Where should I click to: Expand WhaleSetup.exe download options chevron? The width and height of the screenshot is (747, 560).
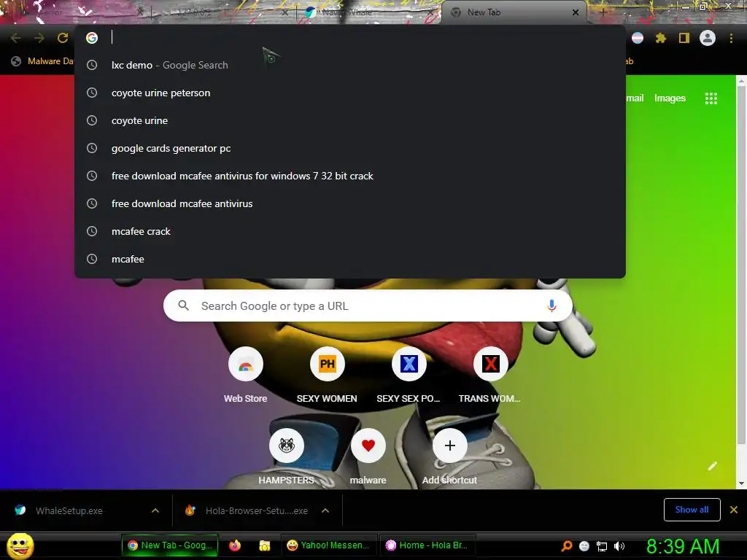tap(155, 510)
